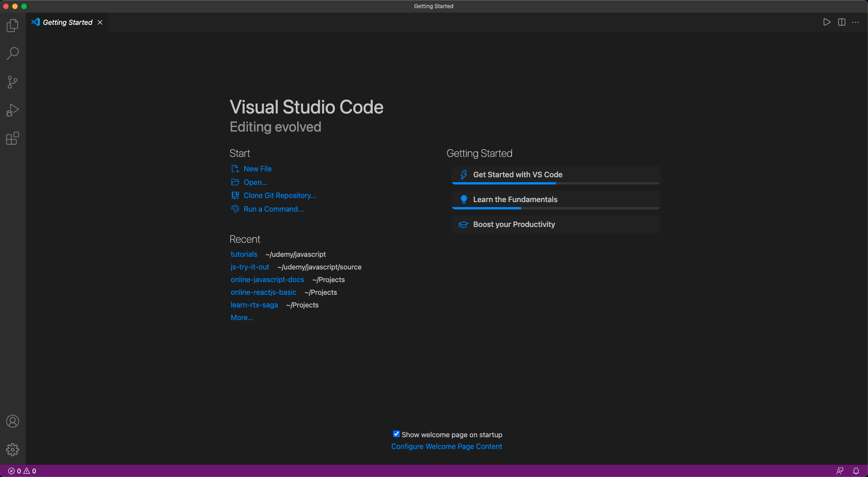Close the Getting Started tab
Viewport: 868px width, 477px height.
pos(100,22)
